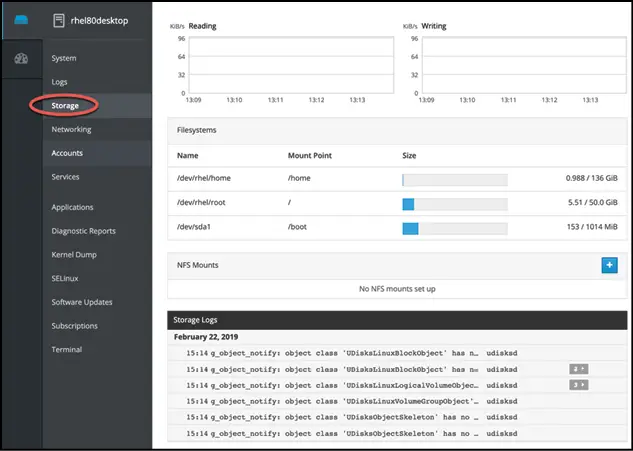Navigate to Software Updates

[x=82, y=302]
